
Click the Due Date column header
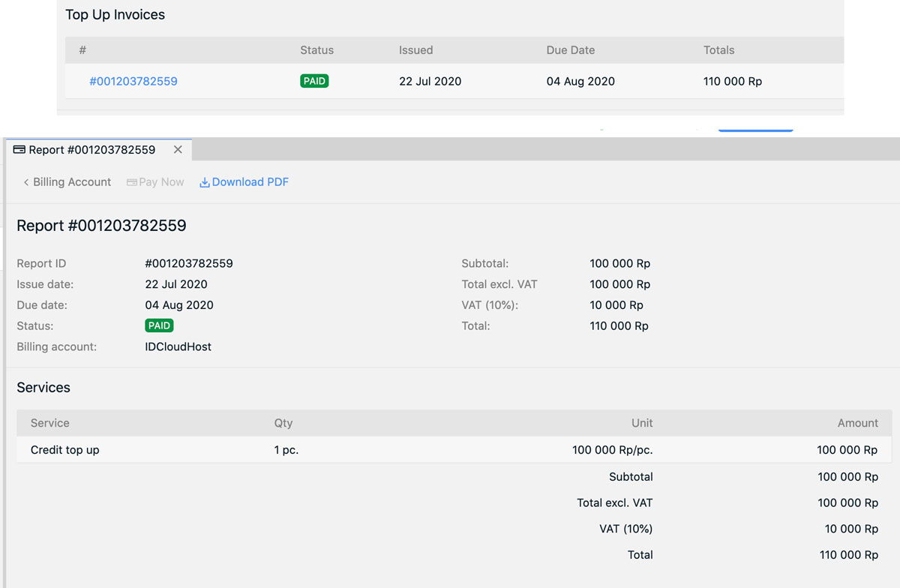click(571, 49)
